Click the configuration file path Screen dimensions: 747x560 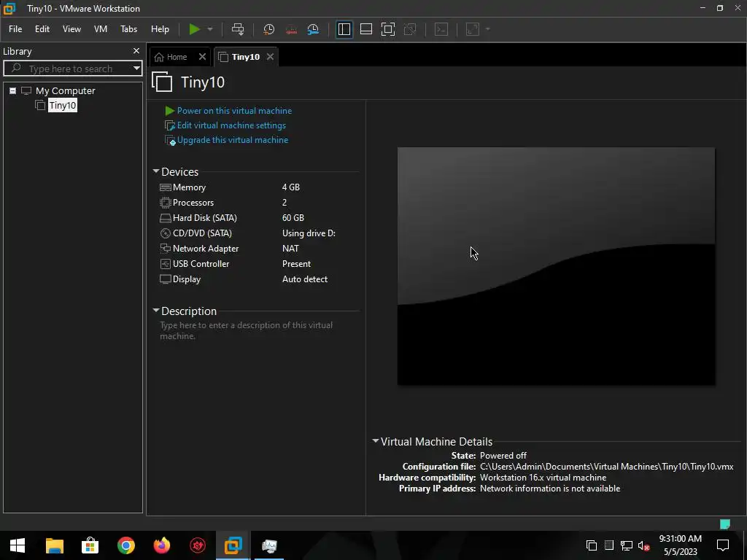pyautogui.click(x=606, y=467)
